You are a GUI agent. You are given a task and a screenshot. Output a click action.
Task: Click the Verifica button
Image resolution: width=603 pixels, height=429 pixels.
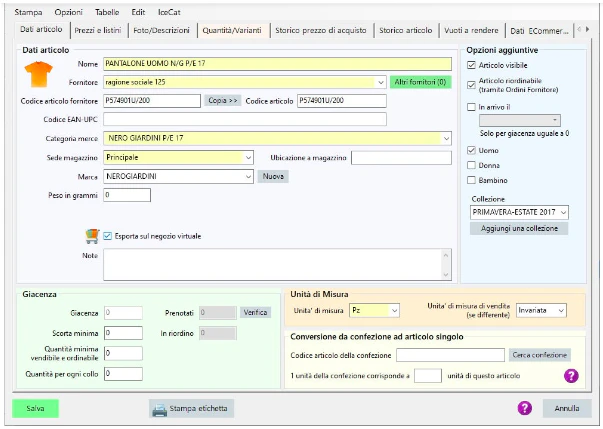(x=255, y=312)
